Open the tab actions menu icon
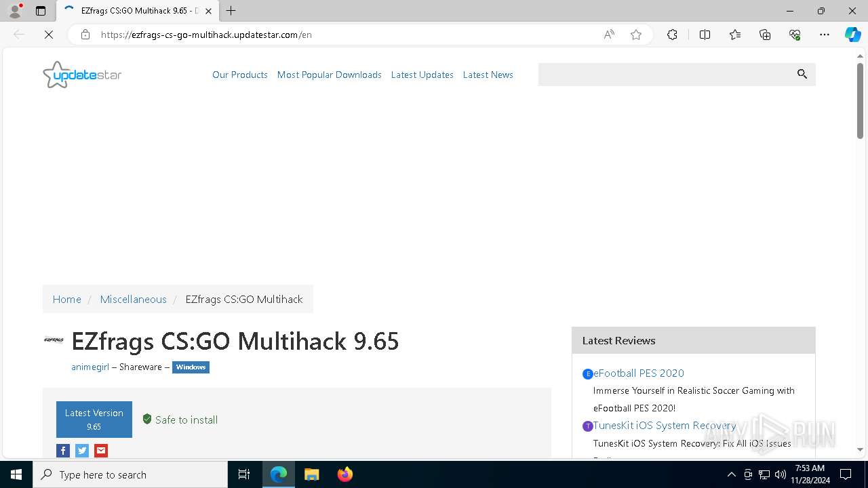This screenshot has height=488, width=868. click(x=41, y=11)
